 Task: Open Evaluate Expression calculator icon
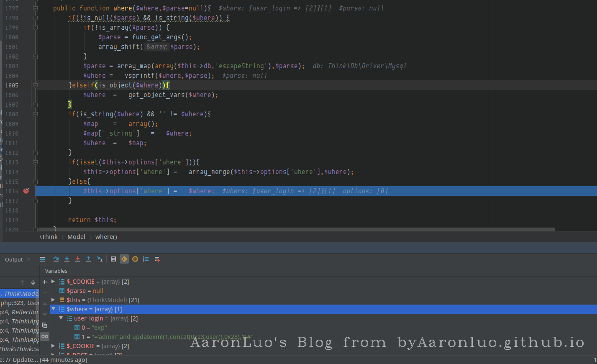click(113, 259)
